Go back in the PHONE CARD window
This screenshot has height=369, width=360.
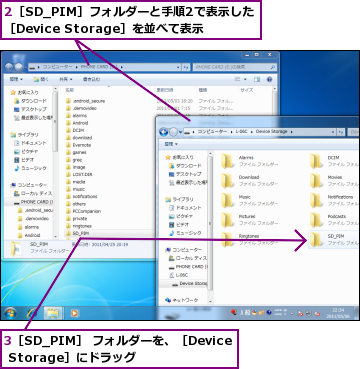tap(9, 67)
